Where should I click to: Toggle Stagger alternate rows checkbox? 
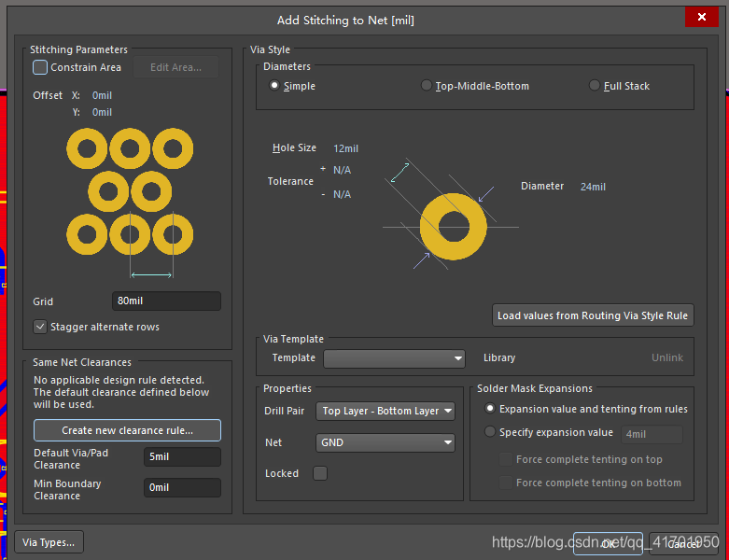click(40, 327)
